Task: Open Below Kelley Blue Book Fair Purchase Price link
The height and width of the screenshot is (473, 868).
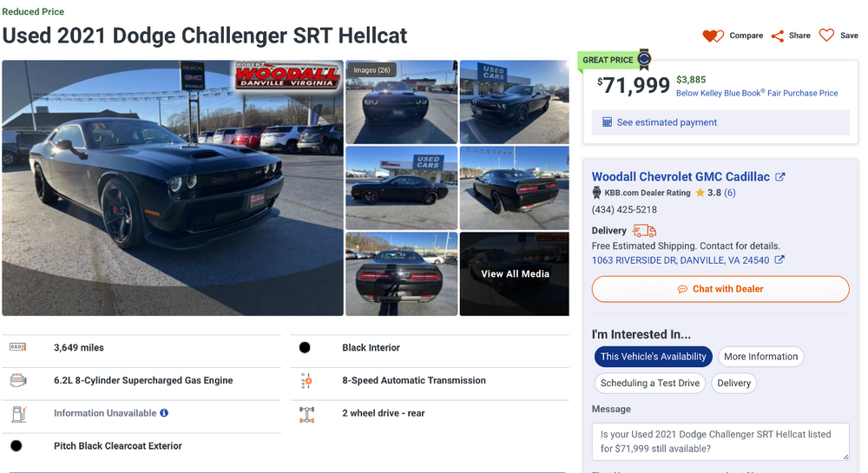Action: coord(757,93)
